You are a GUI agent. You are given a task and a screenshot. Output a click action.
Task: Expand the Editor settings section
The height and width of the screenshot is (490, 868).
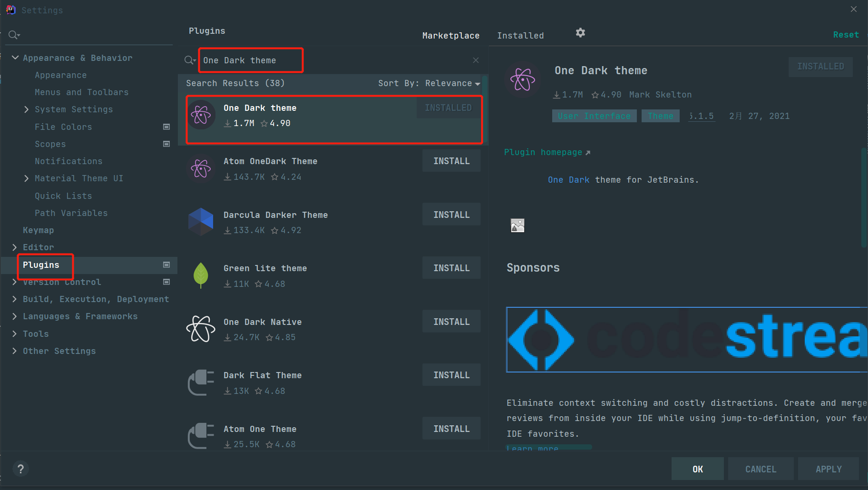pyautogui.click(x=15, y=247)
